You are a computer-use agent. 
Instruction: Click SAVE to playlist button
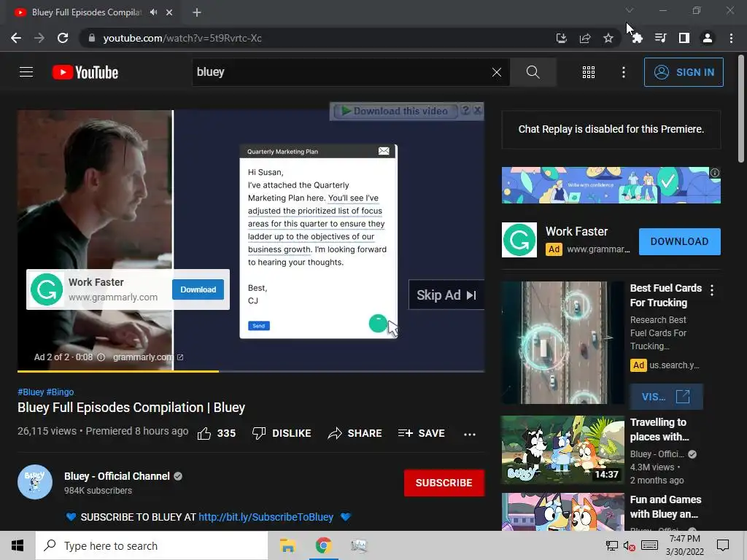[422, 433]
